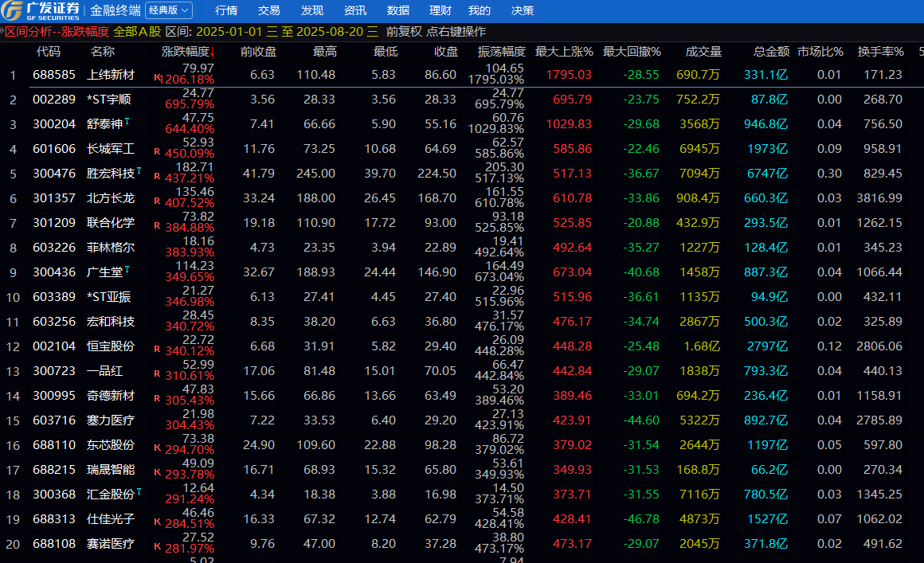Click the GF Securities logo
Image resolution: width=924 pixels, height=563 pixels.
click(x=41, y=10)
